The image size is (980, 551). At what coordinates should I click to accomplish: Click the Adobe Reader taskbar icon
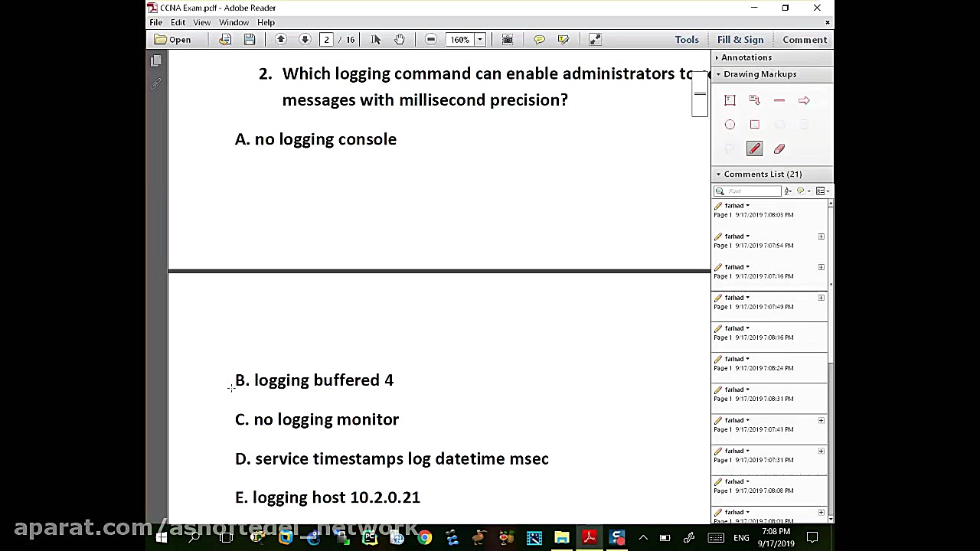590,538
